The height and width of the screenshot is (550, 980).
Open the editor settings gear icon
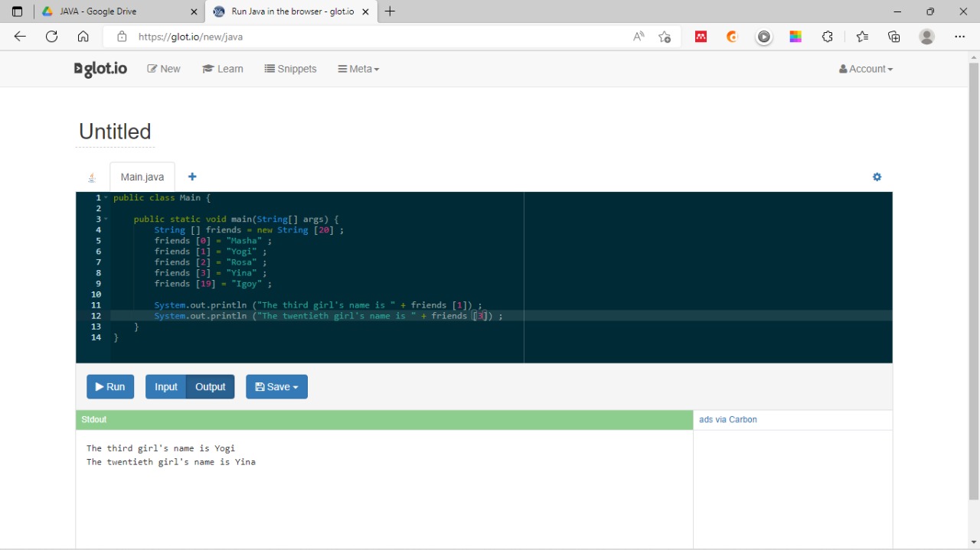877,177
